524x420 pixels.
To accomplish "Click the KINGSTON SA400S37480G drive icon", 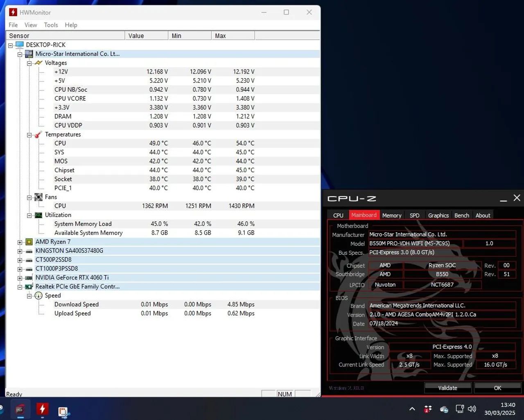I will tap(29, 251).
